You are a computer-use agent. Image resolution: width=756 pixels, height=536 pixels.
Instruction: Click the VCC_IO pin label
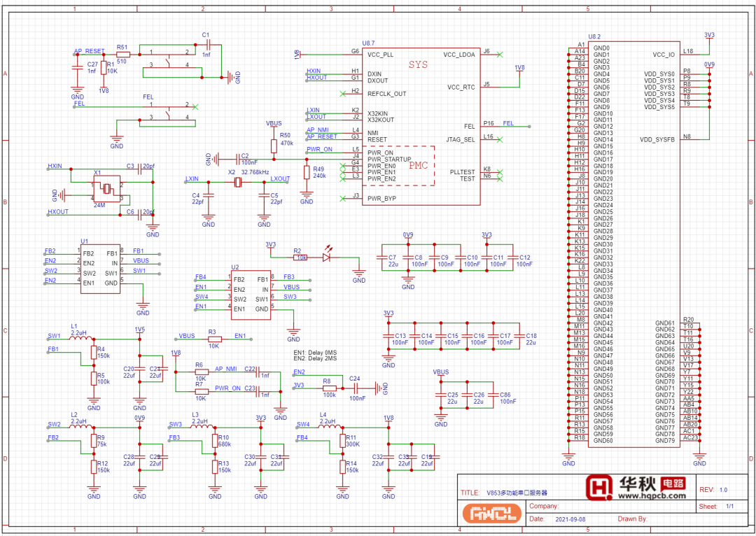click(664, 55)
